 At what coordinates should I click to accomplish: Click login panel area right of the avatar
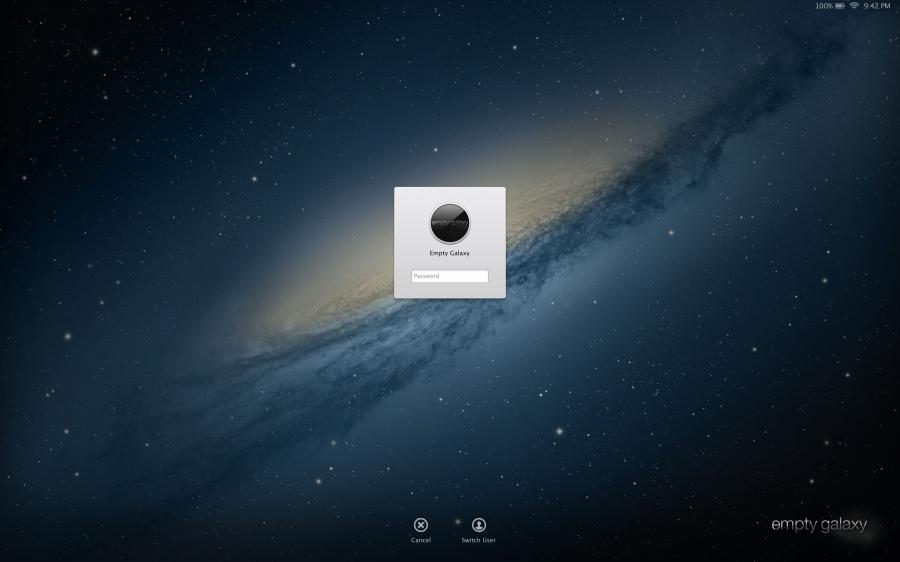click(x=489, y=223)
